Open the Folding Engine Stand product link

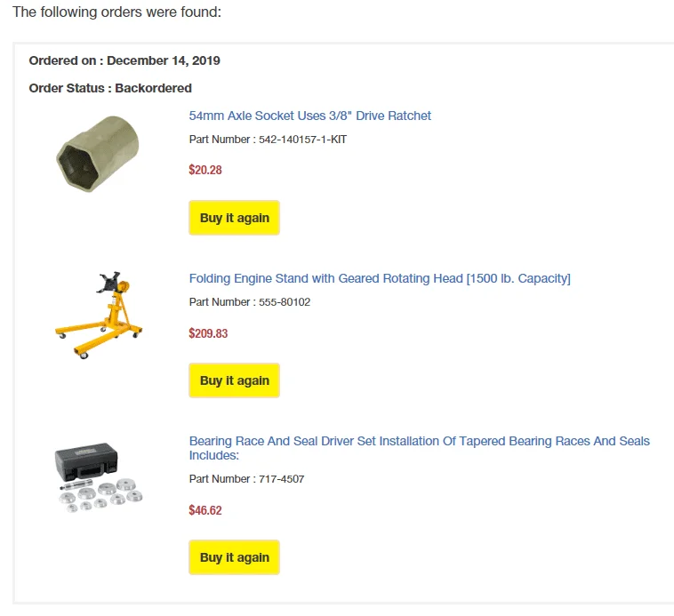coord(380,278)
